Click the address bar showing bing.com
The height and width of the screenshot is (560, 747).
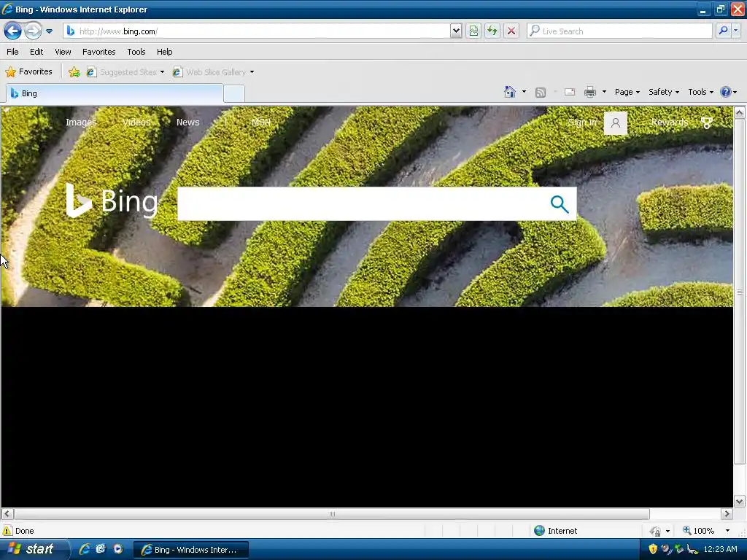(258, 31)
